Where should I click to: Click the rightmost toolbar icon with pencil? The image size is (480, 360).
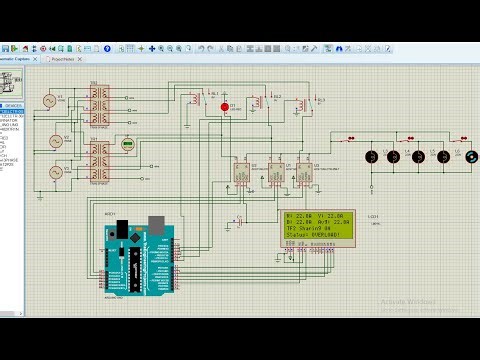(x=388, y=49)
